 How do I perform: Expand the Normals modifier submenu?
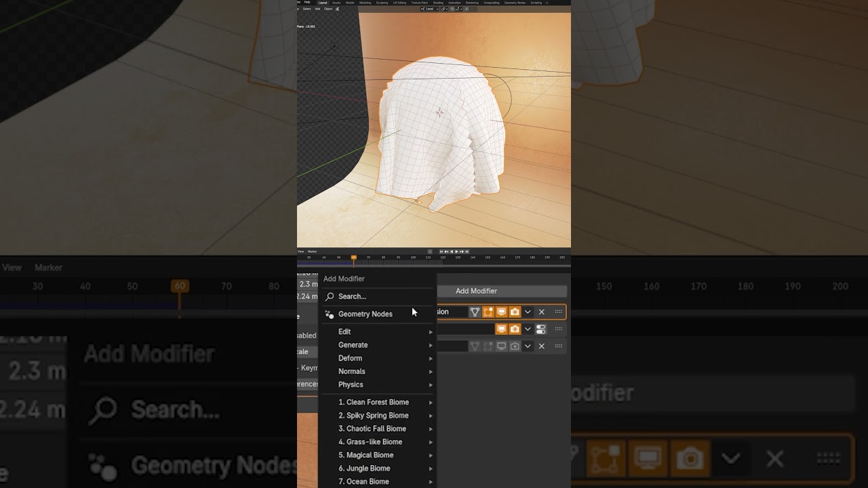[x=377, y=371]
